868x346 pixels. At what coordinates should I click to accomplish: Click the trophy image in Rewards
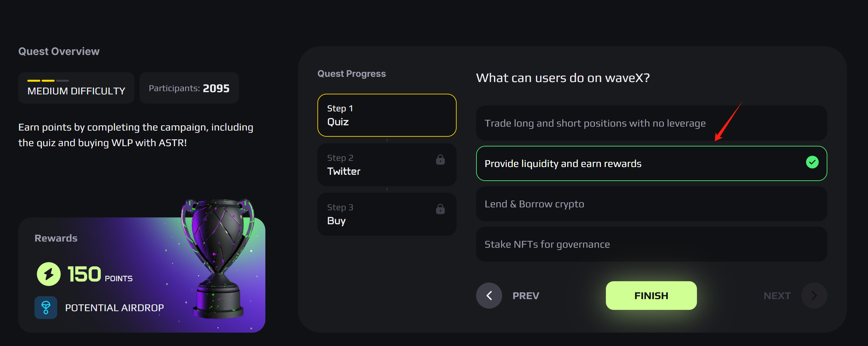[218, 256]
